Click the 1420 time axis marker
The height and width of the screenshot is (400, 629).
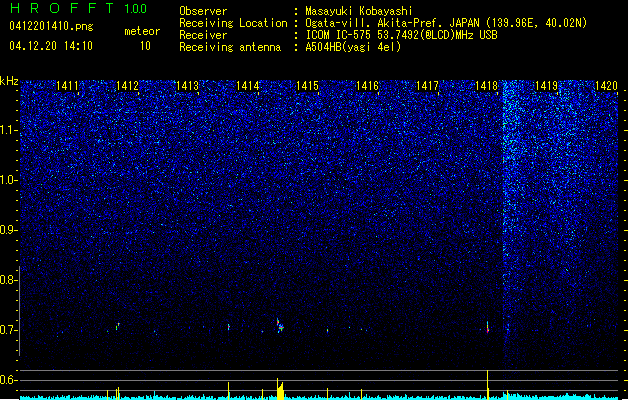(606, 85)
